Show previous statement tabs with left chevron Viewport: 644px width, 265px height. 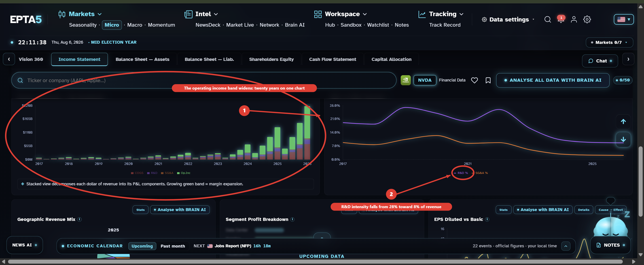tap(9, 59)
